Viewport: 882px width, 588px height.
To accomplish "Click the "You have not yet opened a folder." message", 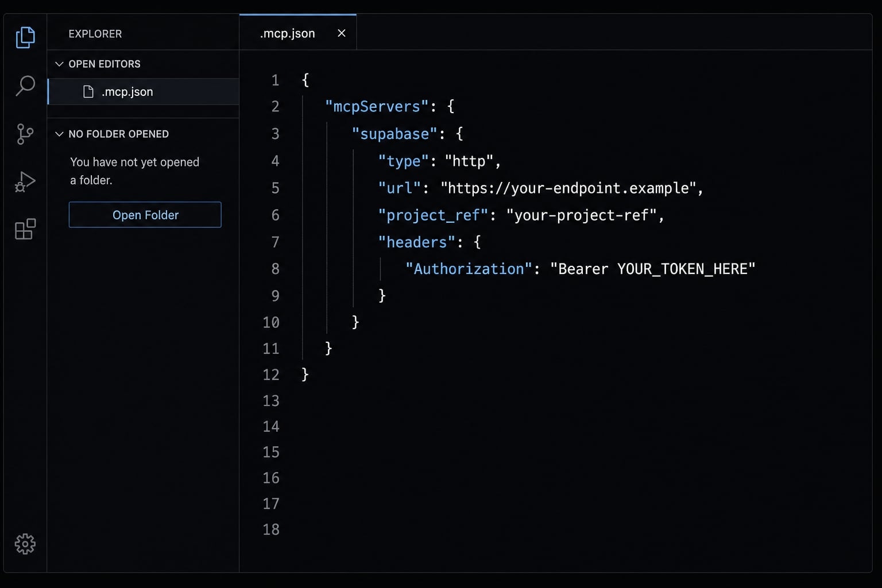I will point(135,171).
